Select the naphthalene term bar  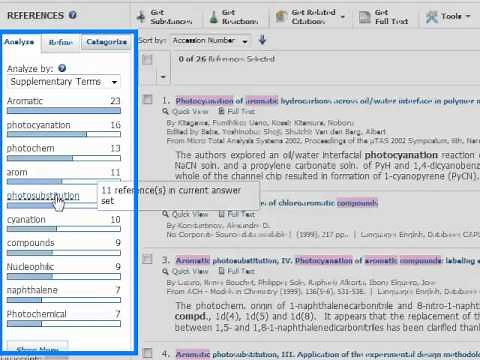point(64,300)
